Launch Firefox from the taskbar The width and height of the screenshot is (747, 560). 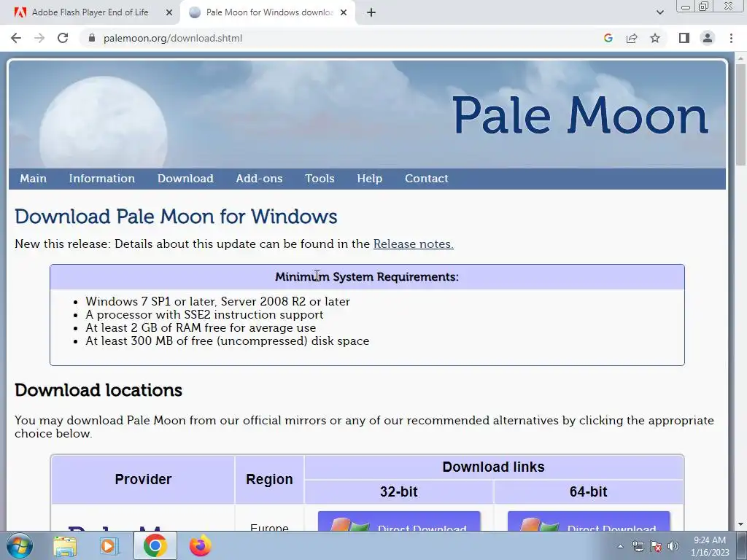pos(200,545)
